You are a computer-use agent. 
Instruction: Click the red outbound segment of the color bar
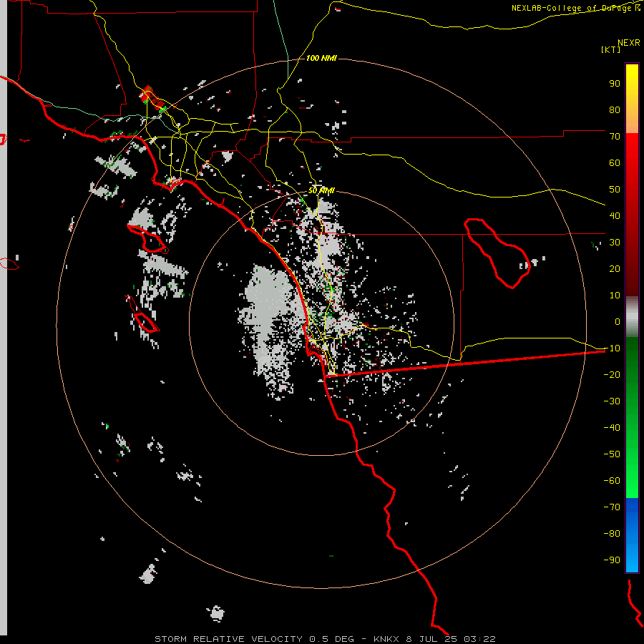632,215
